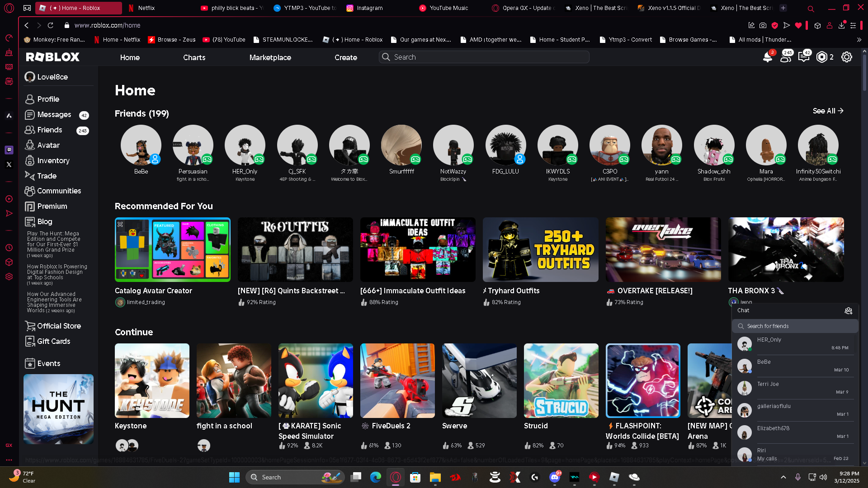Open the THA BRONX 3 game thumbnail
This screenshot has height=488, width=868.
[x=786, y=249]
